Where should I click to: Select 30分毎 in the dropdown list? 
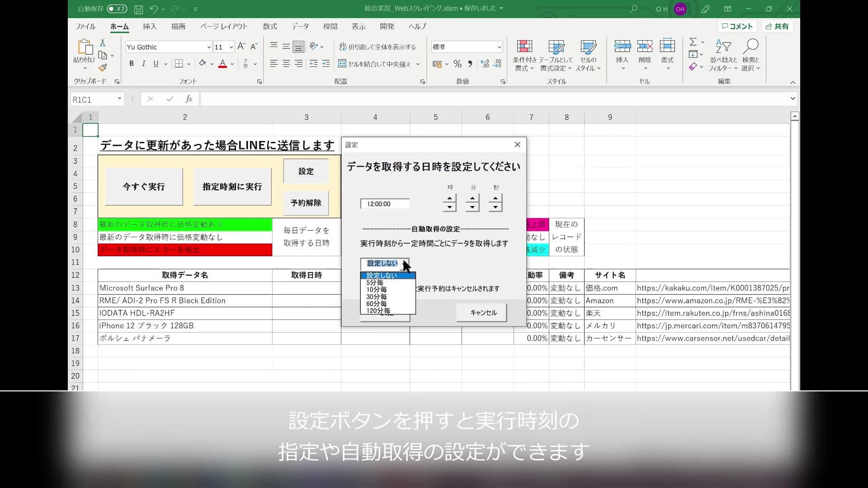tap(387, 297)
